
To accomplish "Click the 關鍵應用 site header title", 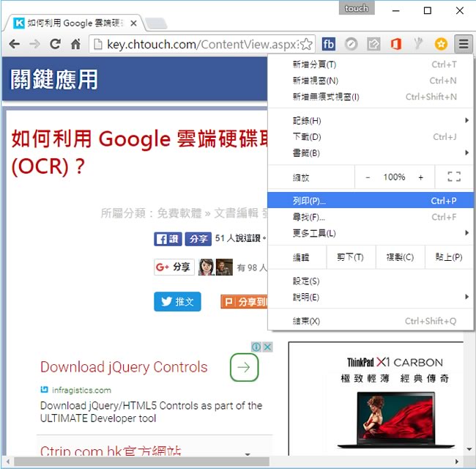I will point(54,79).
